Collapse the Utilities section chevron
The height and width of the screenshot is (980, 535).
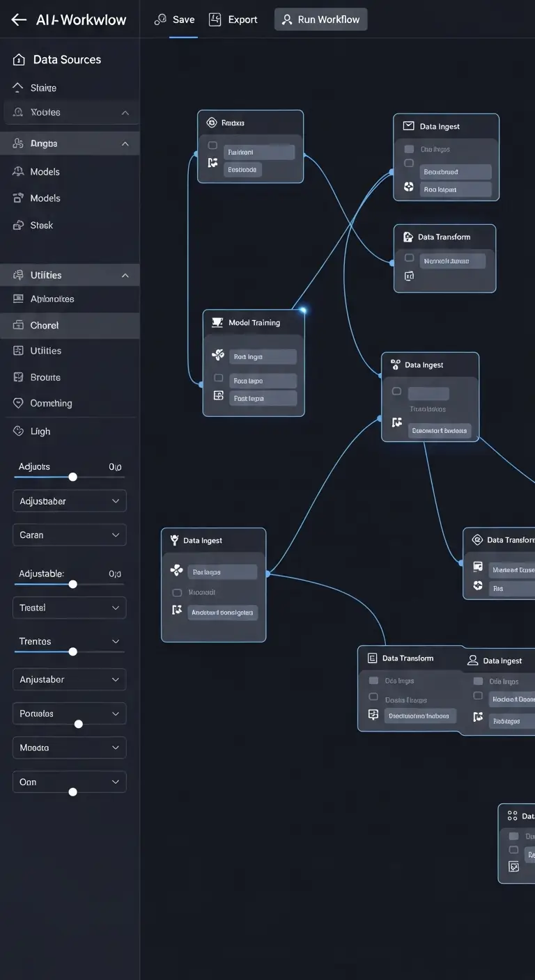coord(125,276)
